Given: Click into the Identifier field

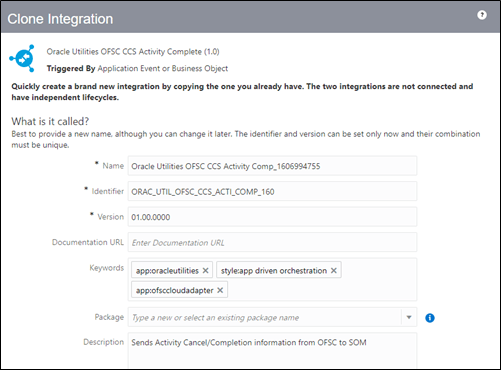Looking at the screenshot, I should pos(272,191).
